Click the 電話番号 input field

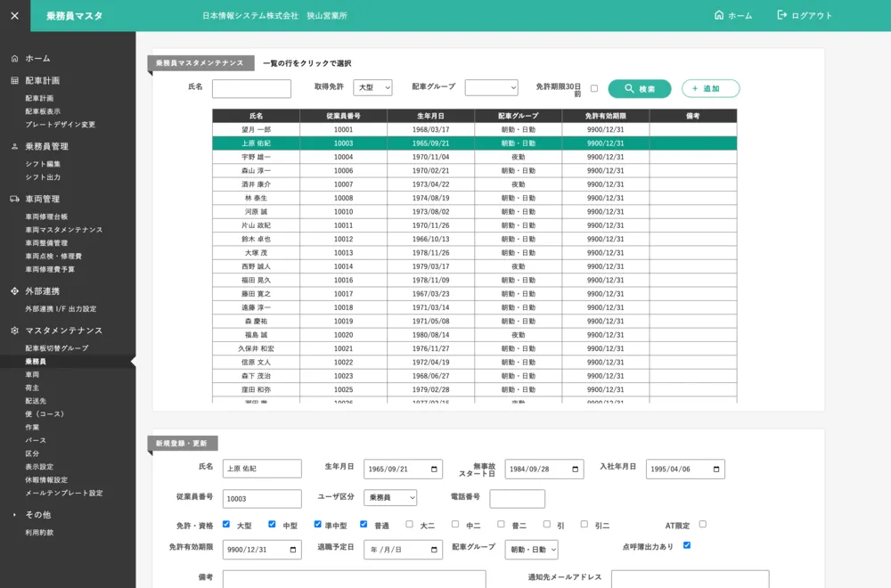pos(517,499)
